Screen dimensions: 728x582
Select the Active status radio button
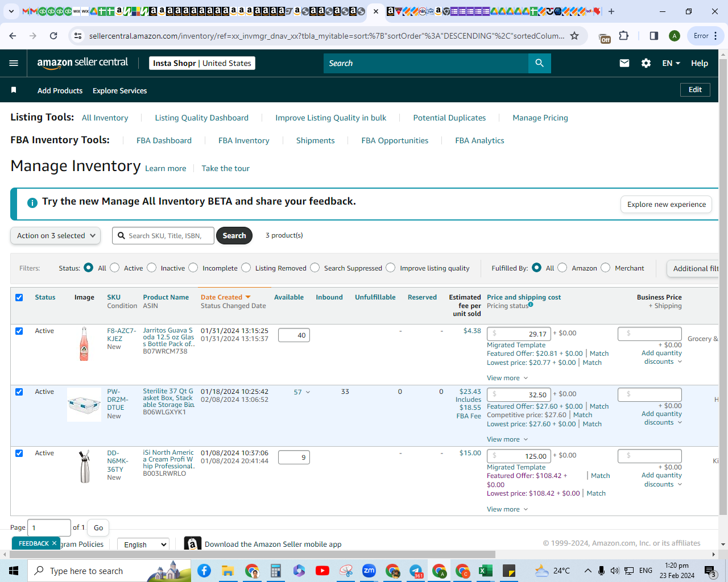coord(115,268)
